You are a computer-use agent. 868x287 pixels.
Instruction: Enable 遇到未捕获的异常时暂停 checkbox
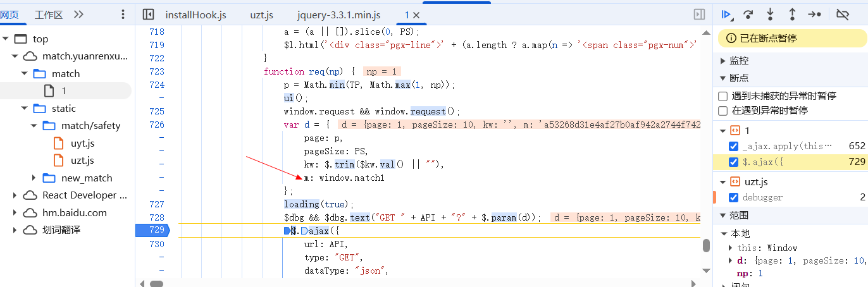click(x=722, y=96)
